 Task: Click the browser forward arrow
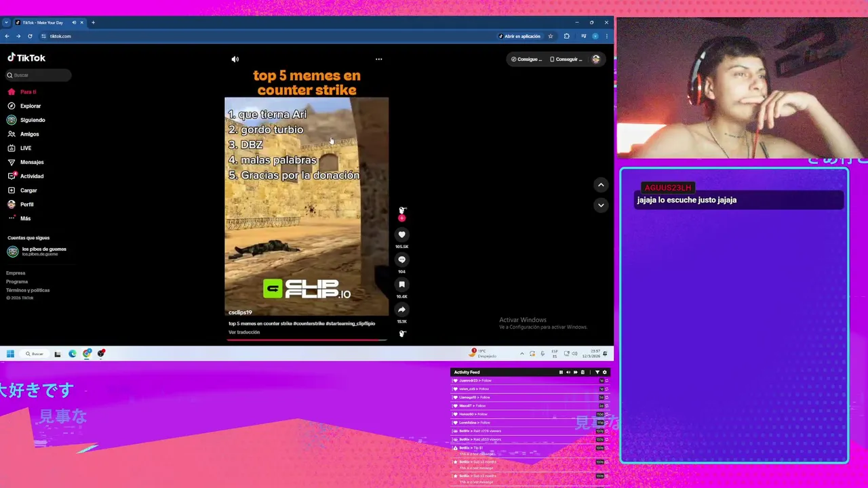pos(18,36)
